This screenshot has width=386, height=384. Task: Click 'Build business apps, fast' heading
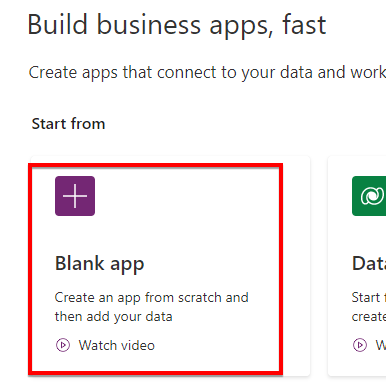pyautogui.click(x=177, y=25)
